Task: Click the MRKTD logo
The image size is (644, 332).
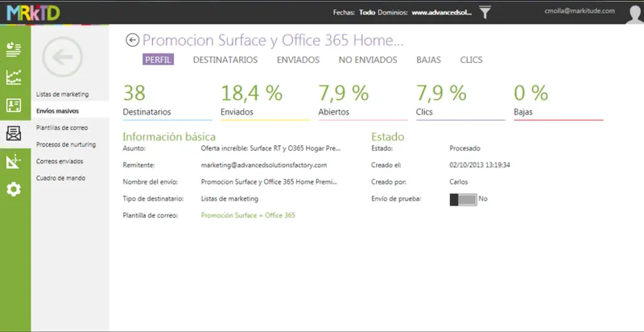Action: pos(33,13)
